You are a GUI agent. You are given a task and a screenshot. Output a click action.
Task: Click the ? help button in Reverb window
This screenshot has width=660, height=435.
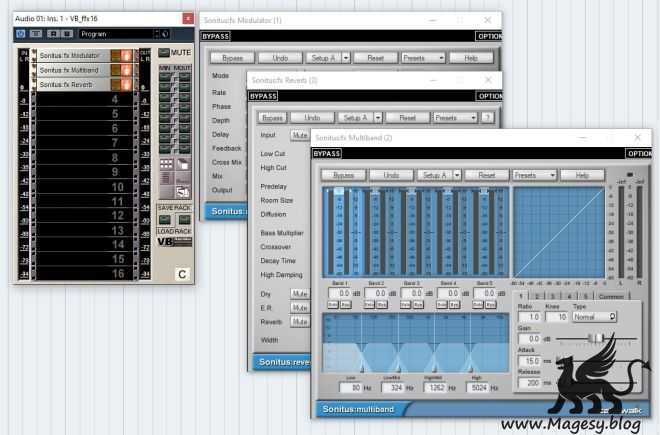[x=487, y=118]
